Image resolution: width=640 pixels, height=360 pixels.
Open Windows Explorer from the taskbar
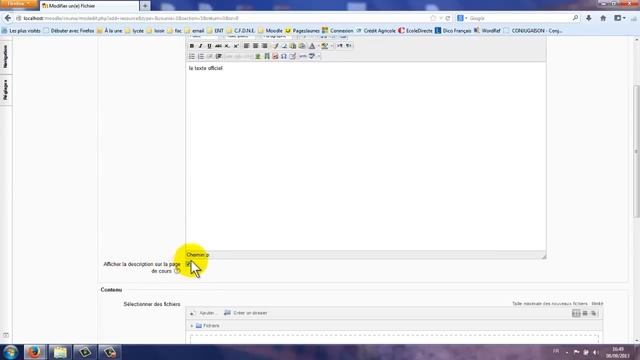pyautogui.click(x=60, y=352)
